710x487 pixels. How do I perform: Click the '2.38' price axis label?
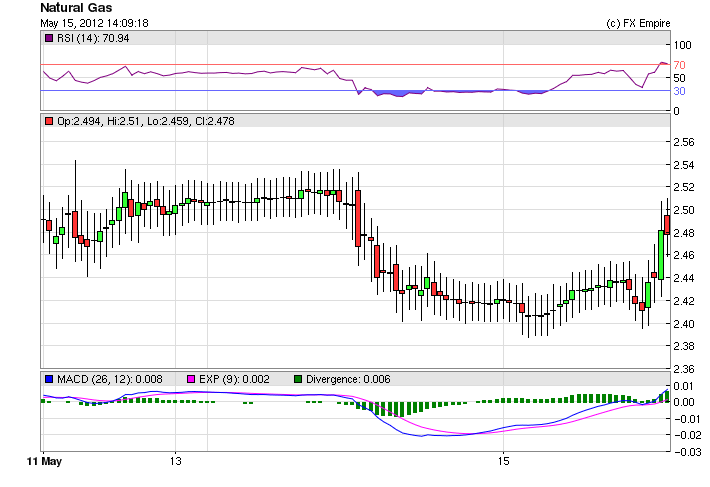(684, 346)
